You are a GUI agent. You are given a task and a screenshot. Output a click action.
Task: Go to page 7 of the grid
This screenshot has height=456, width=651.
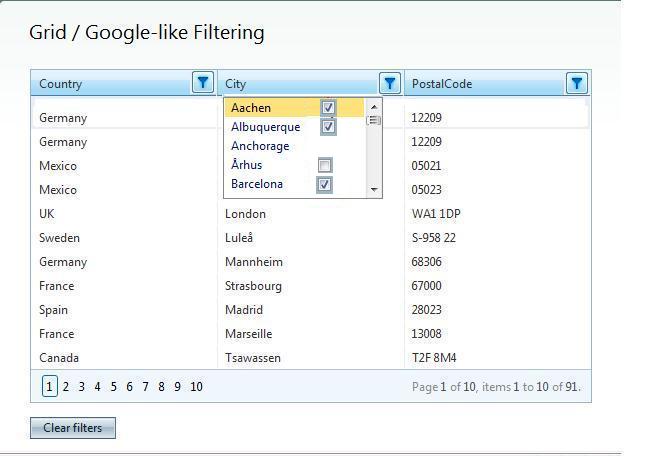click(x=145, y=387)
